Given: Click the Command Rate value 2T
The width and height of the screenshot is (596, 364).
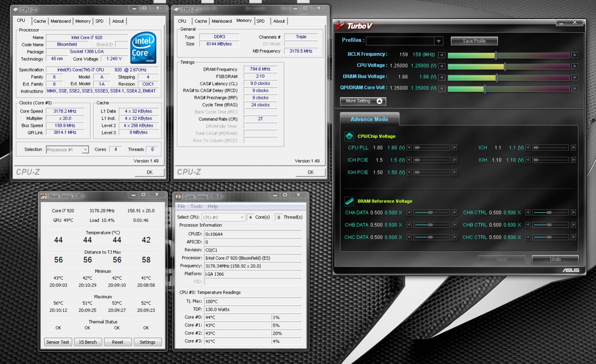Looking at the screenshot, I should point(260,119).
